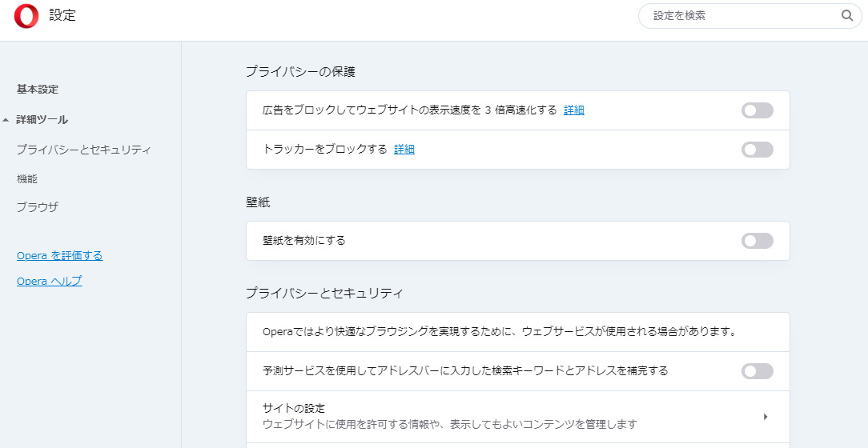Select 基本設定 in the sidebar
Screen dimensions: 868x448
tap(38, 90)
